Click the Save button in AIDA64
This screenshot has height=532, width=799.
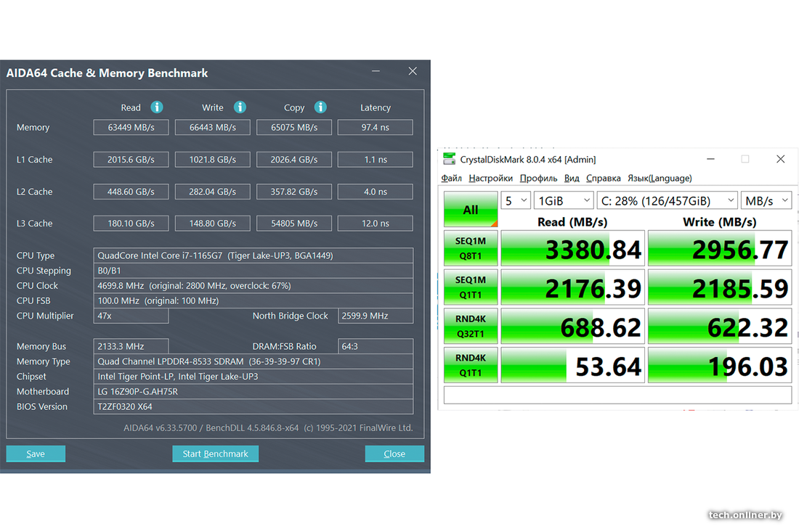point(36,454)
